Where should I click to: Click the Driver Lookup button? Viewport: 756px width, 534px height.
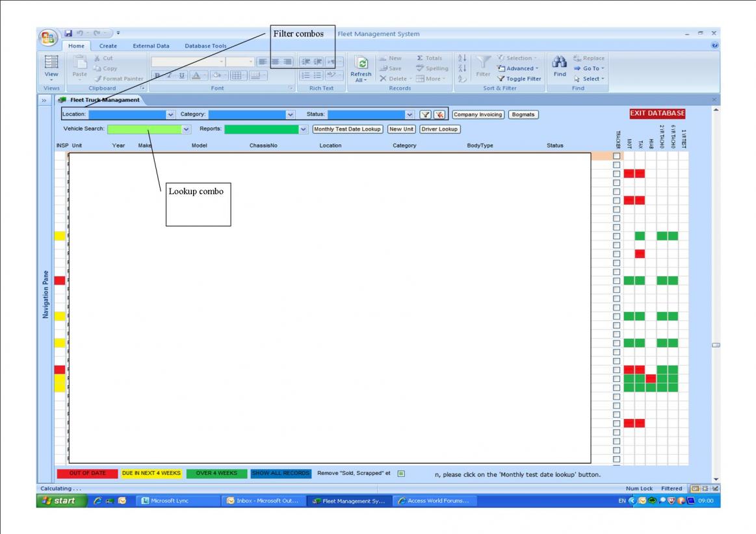pyautogui.click(x=439, y=129)
